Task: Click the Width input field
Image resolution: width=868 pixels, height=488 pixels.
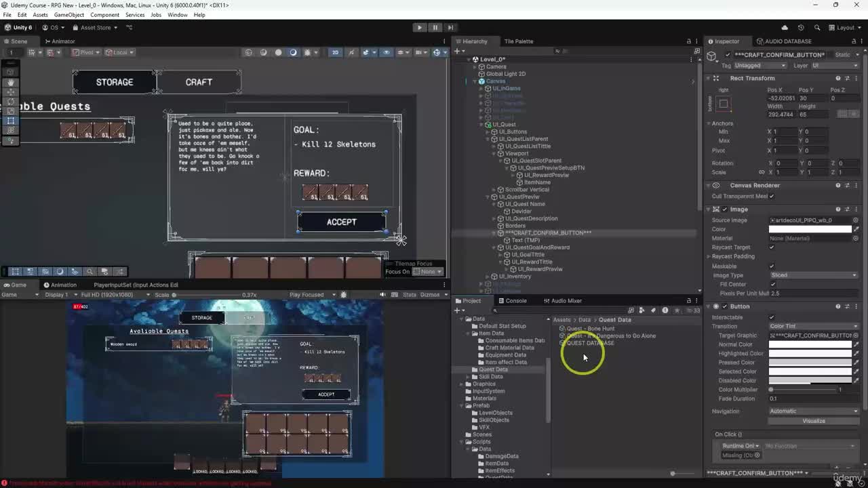Action: 782,115
